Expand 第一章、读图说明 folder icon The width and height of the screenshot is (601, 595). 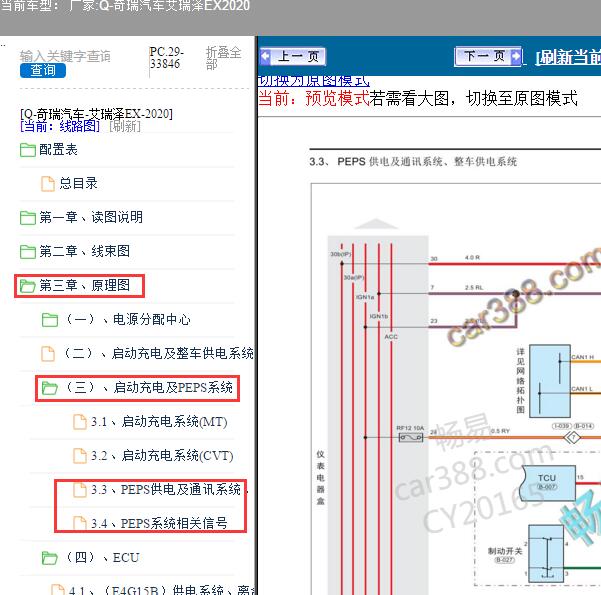[28, 218]
